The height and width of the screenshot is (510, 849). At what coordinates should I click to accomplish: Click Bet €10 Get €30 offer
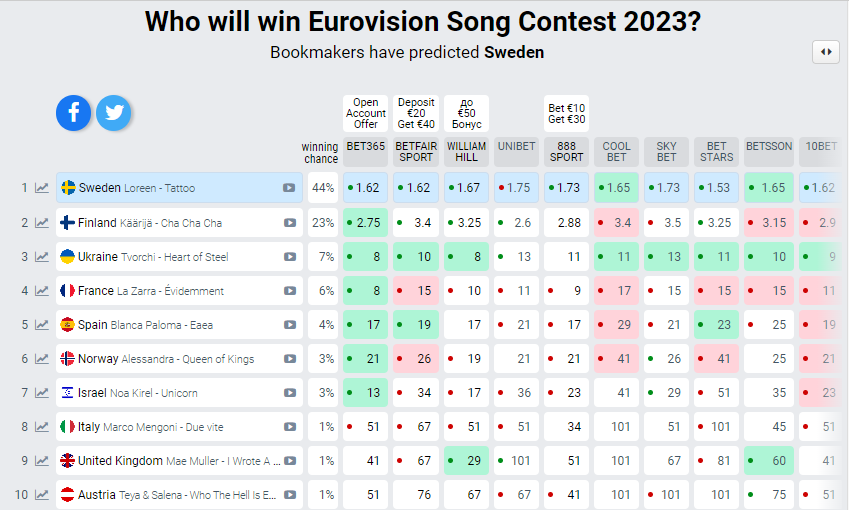click(x=566, y=113)
